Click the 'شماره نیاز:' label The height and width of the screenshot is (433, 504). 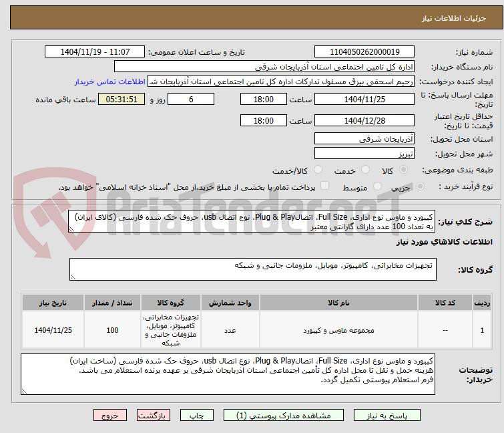pyautogui.click(x=474, y=52)
